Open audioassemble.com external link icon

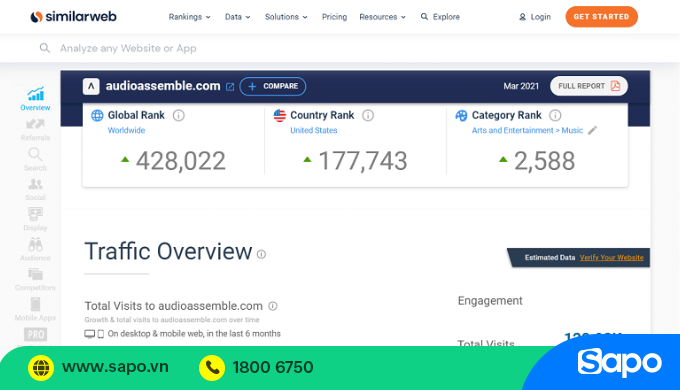230,87
